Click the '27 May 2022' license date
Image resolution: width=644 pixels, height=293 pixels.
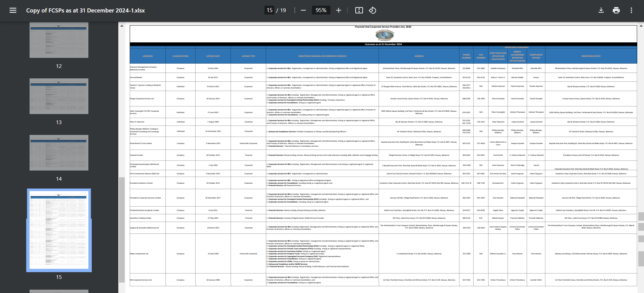[x=213, y=218]
